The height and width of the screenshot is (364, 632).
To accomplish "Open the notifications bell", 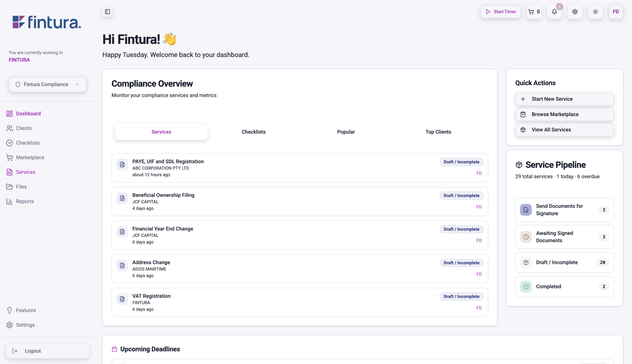I will tap(554, 12).
